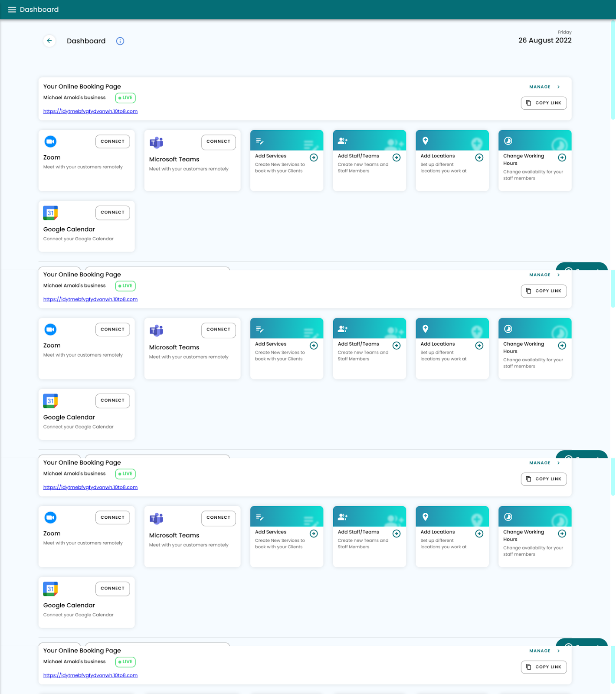616x694 pixels.
Task: Click the Zoom app icon in the first section
Action: pyautogui.click(x=51, y=141)
